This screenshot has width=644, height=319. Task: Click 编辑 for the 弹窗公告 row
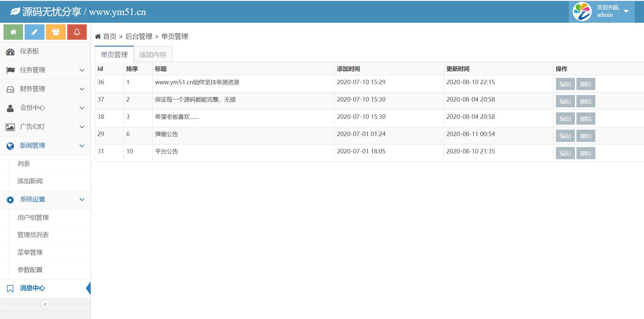565,136
